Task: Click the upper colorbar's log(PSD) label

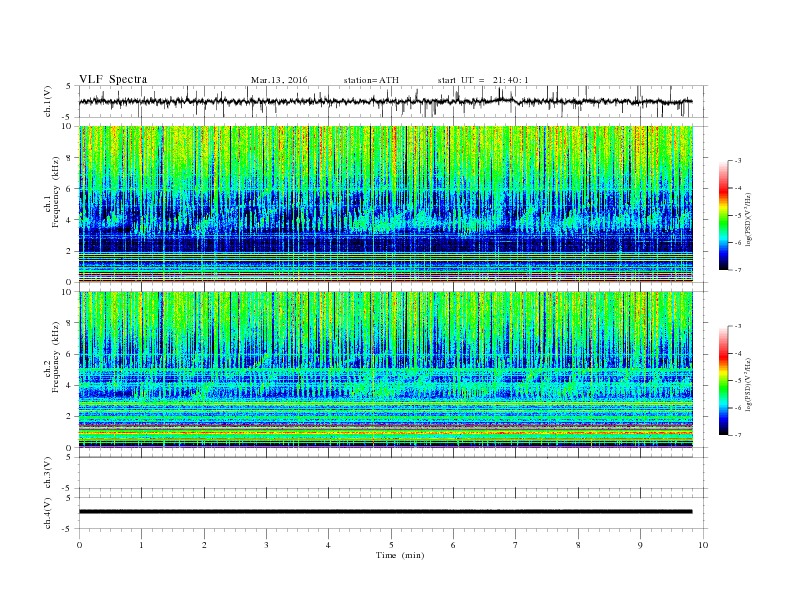Action: pyautogui.click(x=748, y=219)
